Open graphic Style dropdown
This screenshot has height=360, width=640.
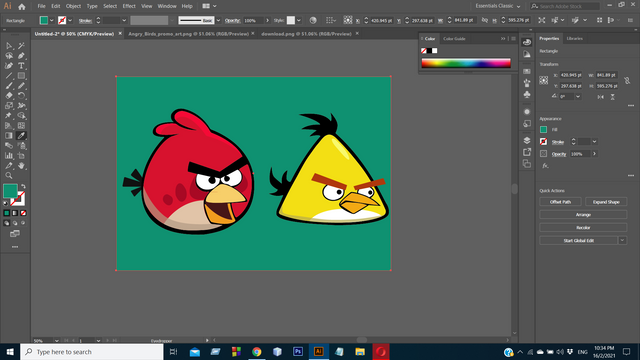click(x=299, y=20)
